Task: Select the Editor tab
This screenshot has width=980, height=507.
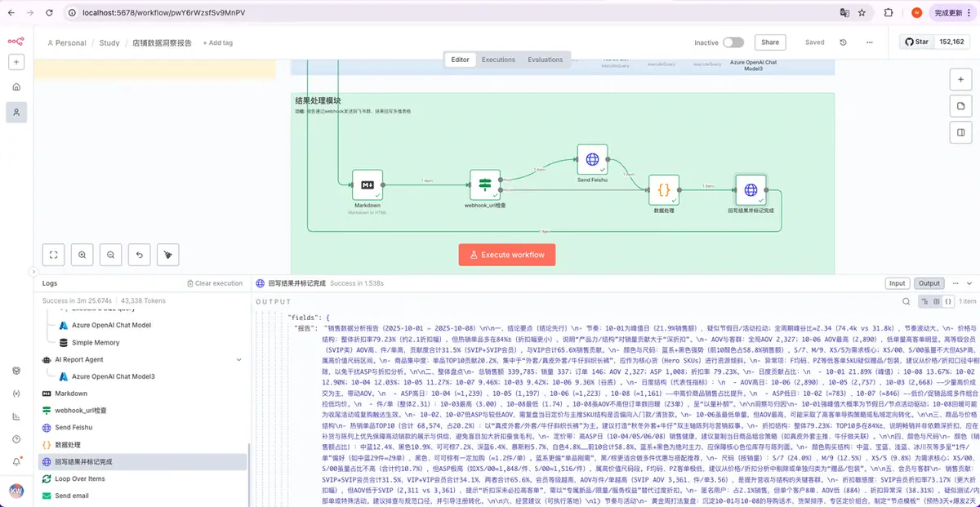Action: pyautogui.click(x=460, y=60)
